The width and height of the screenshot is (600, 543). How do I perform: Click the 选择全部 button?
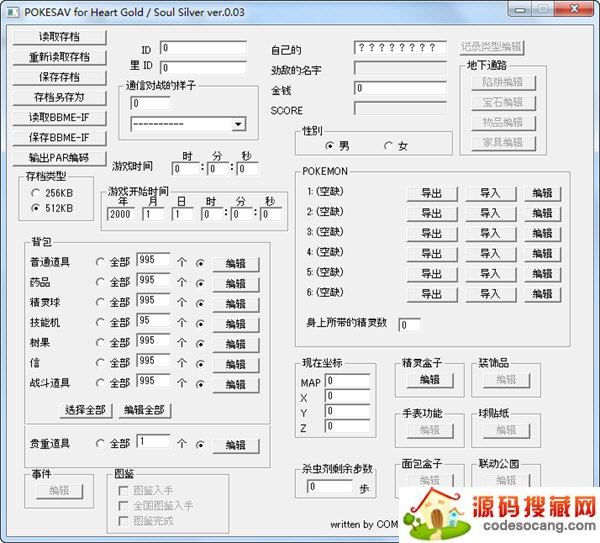point(86,410)
